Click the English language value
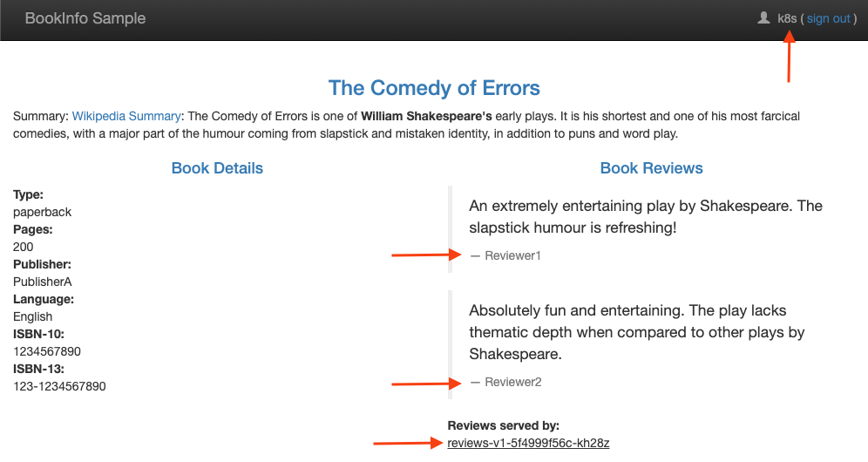The width and height of the screenshot is (868, 462). (x=33, y=316)
